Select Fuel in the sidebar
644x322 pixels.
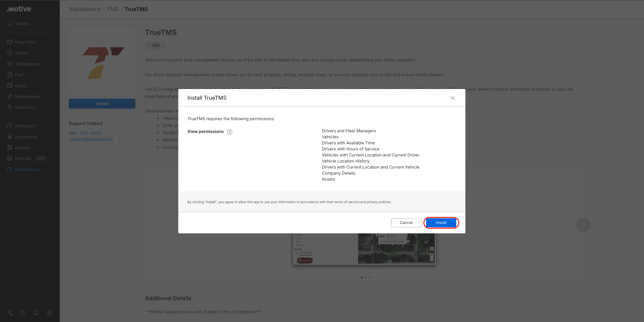tap(15, 75)
